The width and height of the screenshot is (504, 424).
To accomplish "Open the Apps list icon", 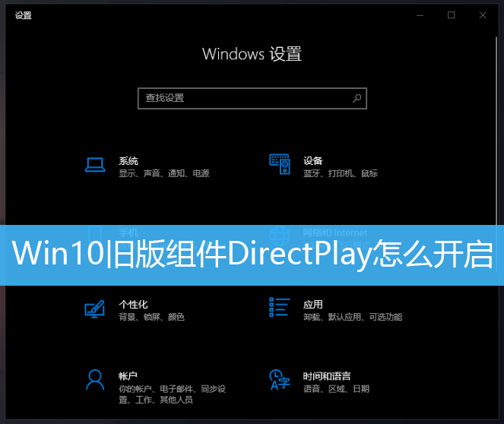I will click(279, 308).
